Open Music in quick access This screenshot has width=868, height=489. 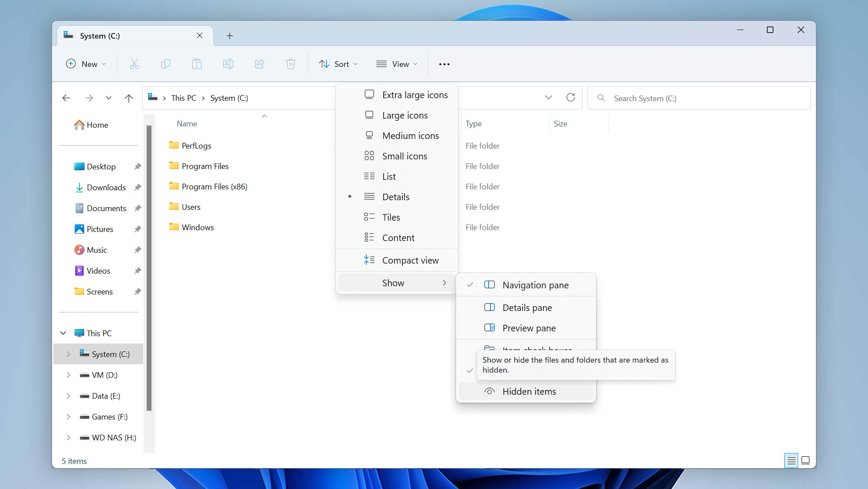click(90, 250)
